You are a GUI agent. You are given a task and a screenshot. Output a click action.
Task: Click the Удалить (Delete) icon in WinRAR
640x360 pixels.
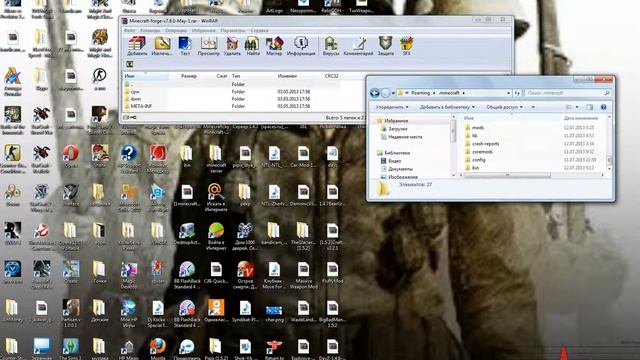coord(232,46)
